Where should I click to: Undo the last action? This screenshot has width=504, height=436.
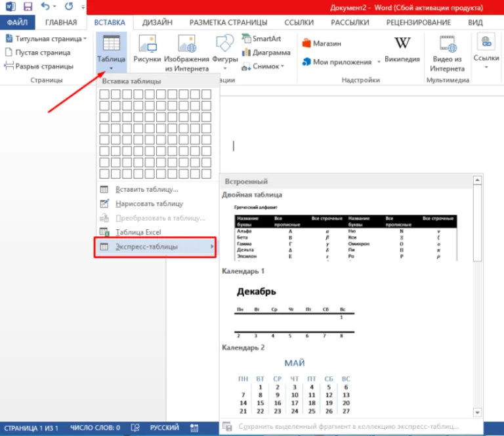(x=46, y=6)
